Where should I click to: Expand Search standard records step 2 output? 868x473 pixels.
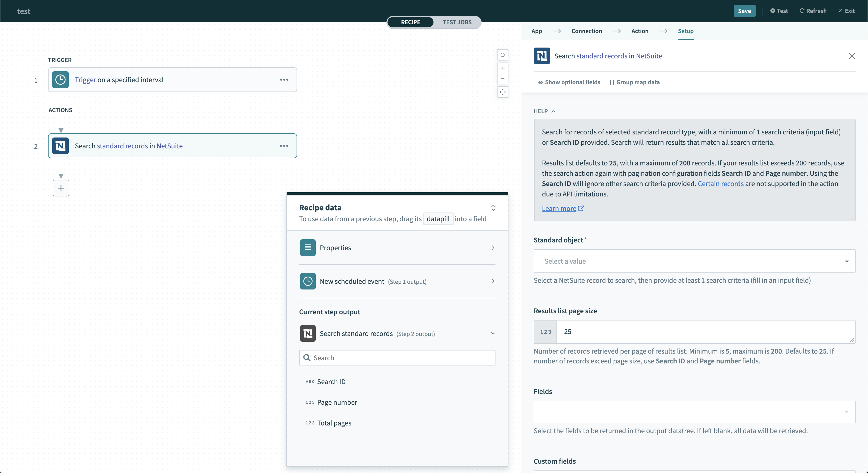492,333
